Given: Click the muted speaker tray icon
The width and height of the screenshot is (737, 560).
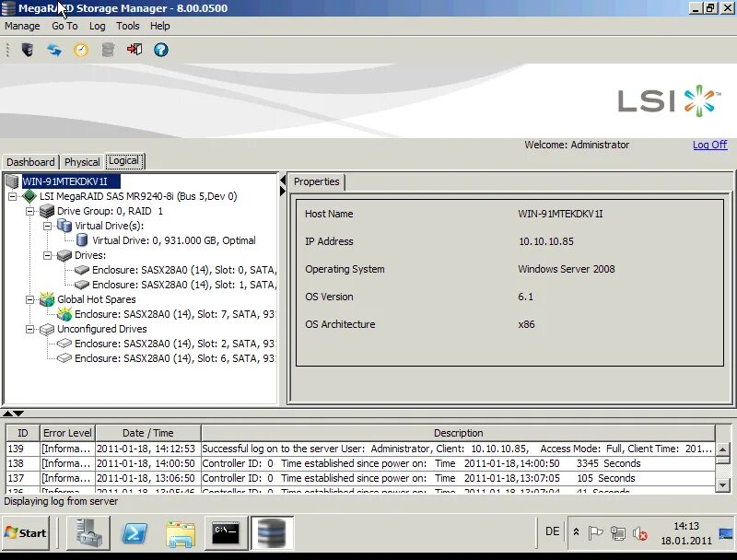Looking at the screenshot, I should coord(639,533).
